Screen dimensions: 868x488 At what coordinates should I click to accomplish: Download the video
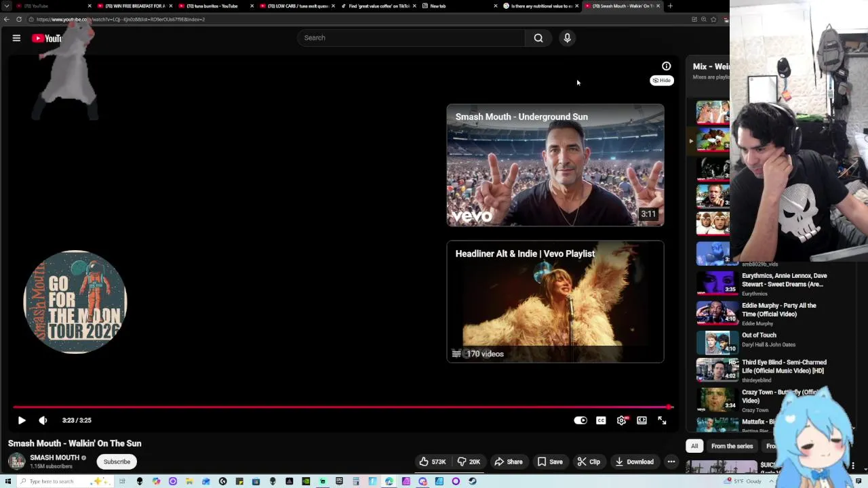click(634, 462)
